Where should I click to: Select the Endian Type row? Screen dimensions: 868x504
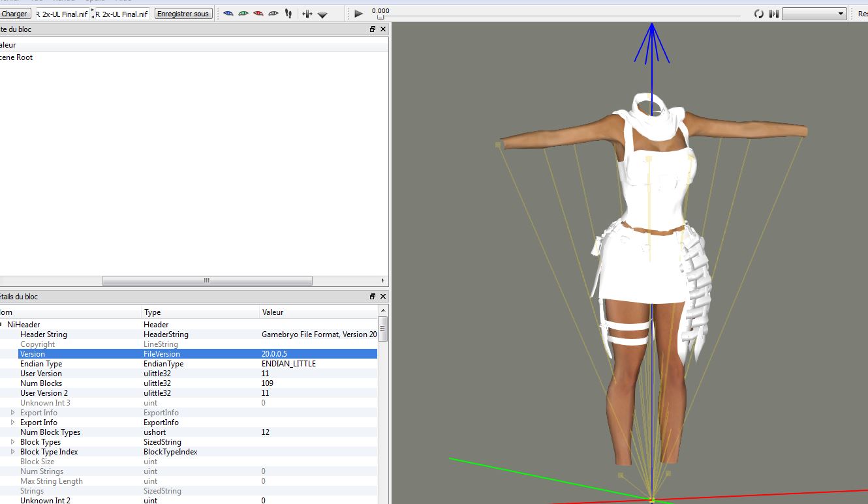coord(41,364)
